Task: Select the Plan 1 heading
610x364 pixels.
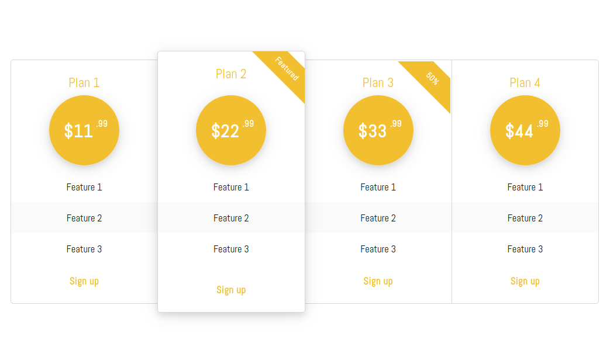Action: [84, 83]
